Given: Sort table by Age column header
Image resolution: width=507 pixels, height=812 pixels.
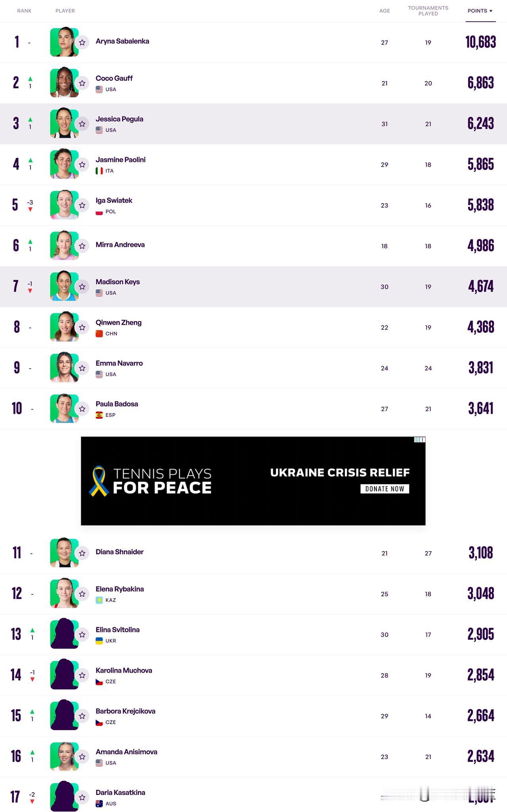Looking at the screenshot, I should click(385, 11).
